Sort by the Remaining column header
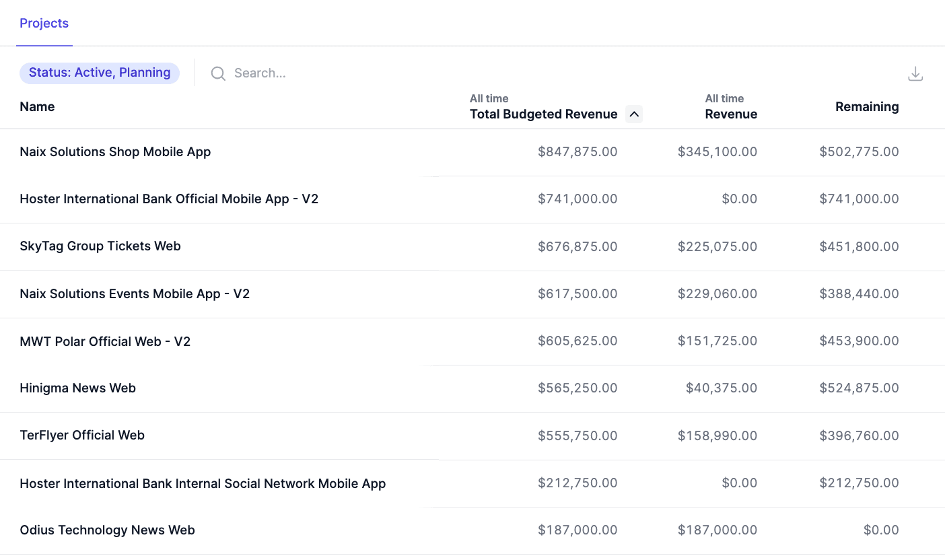945x560 pixels. [x=867, y=107]
